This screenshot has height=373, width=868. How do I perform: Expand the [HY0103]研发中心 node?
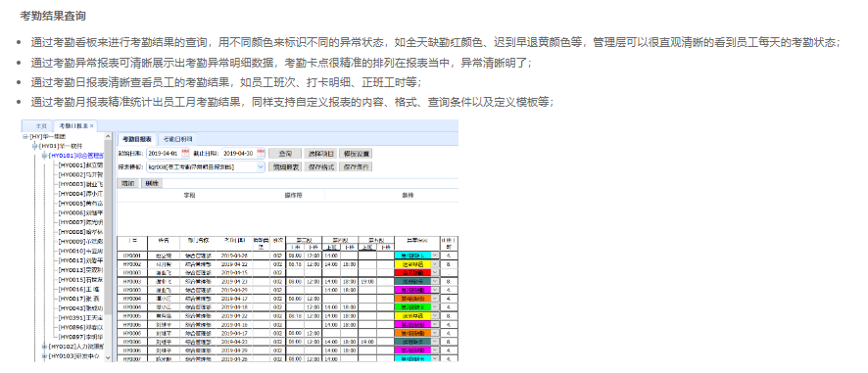(44, 355)
